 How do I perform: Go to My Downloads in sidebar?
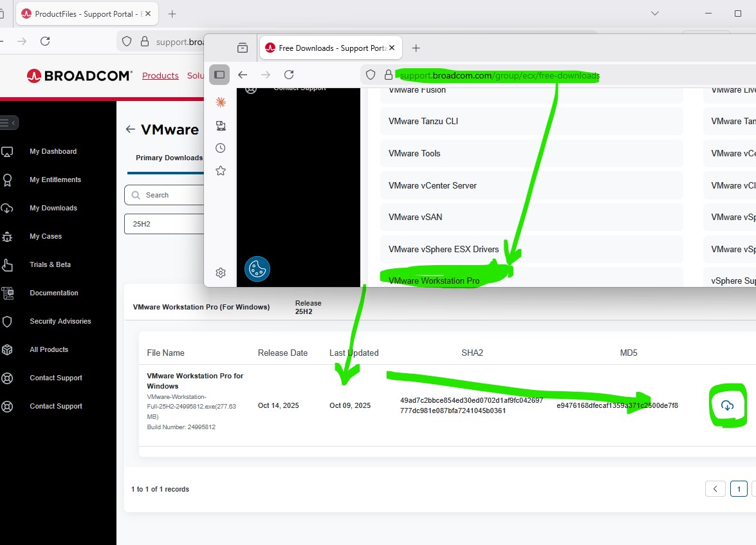click(53, 208)
